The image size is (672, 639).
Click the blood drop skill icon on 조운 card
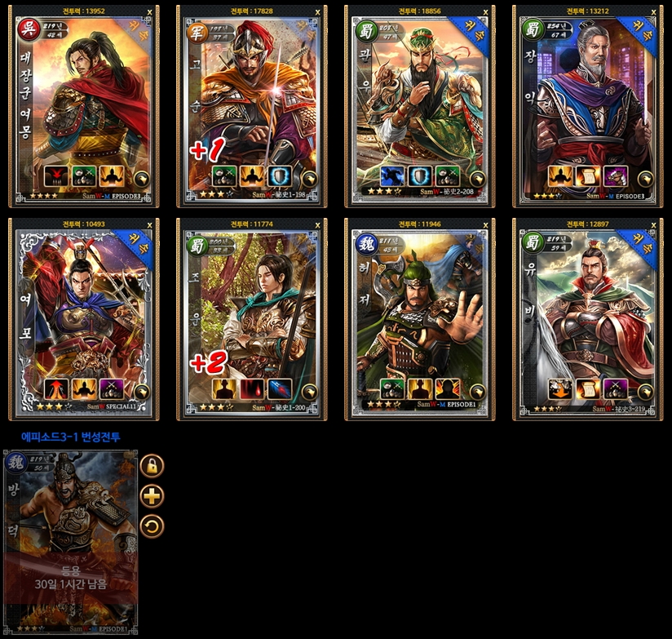click(252, 389)
